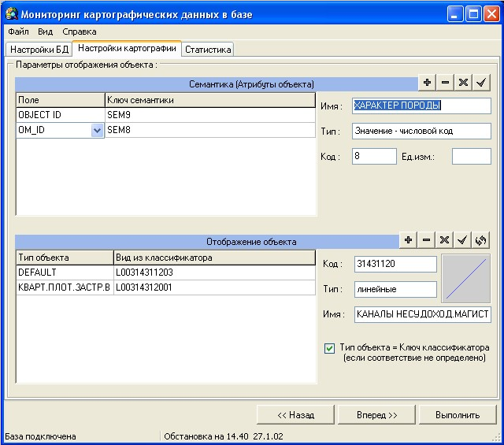Image resolution: width=504 pixels, height=445 pixels.
Task: Click the checkmark icon in the Отображение объекта header
Action: coord(463,239)
